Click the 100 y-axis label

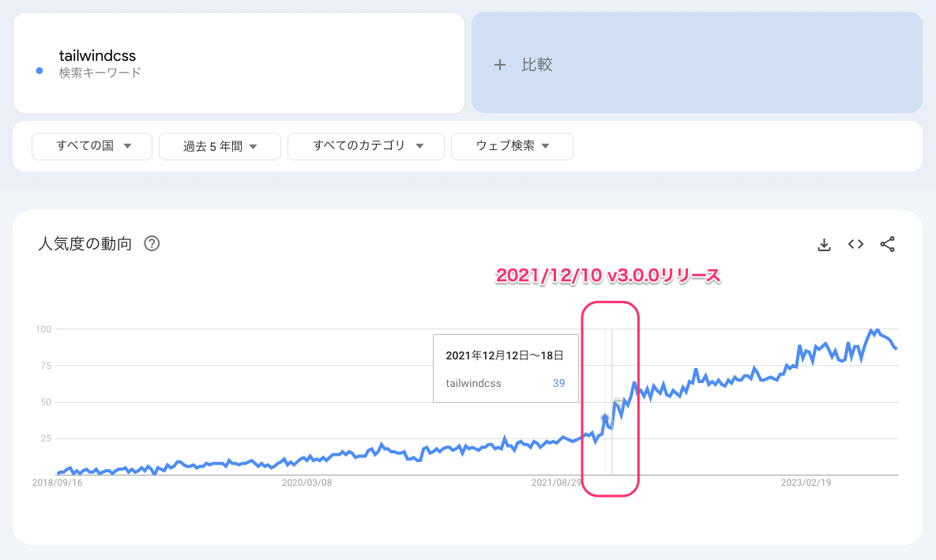43,329
